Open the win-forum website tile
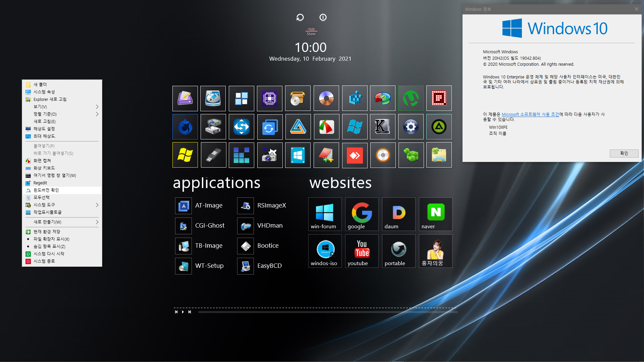This screenshot has height=362, width=644. [x=325, y=214]
